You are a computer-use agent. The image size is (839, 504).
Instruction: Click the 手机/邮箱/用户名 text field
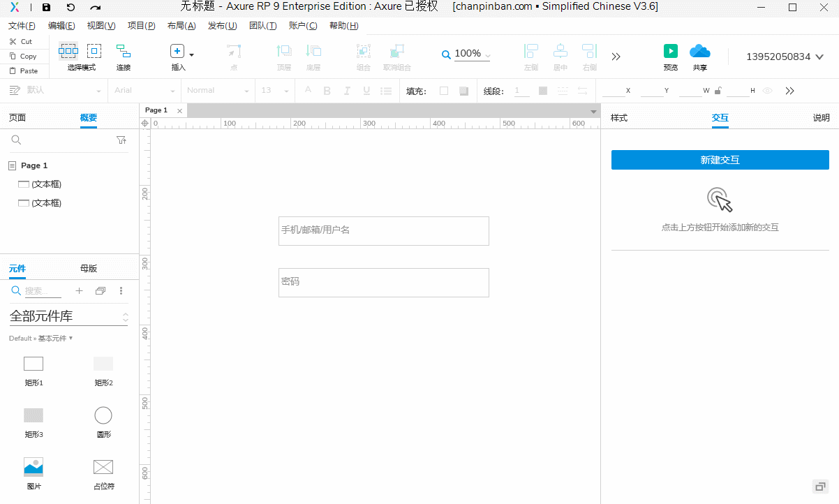click(x=383, y=230)
